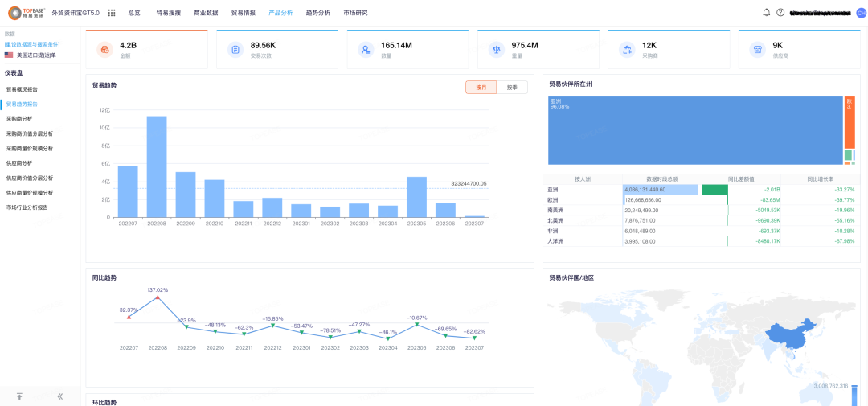This screenshot has width=868, height=406.
Task: Select the 亚洲 row in the continent table
Action: point(701,190)
